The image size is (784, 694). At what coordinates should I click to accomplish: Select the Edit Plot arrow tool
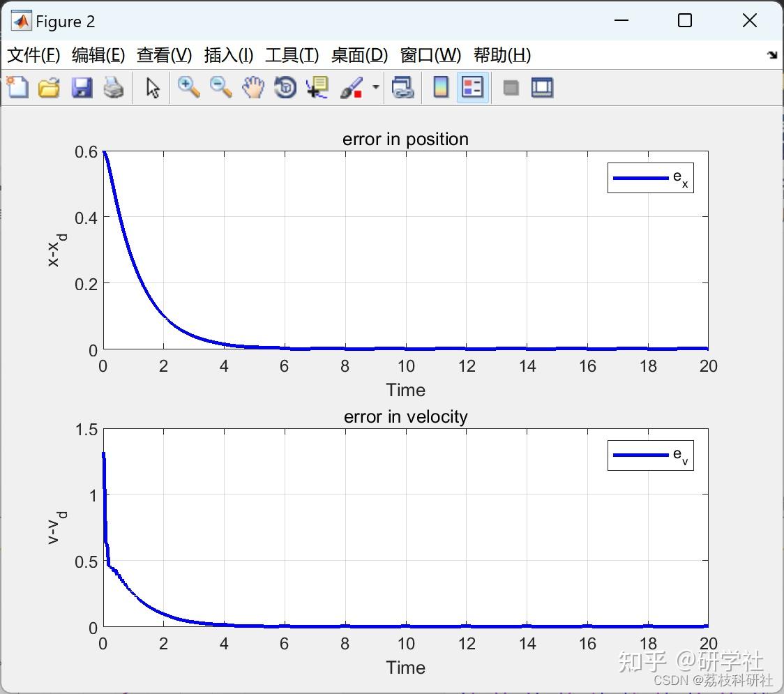tap(153, 87)
